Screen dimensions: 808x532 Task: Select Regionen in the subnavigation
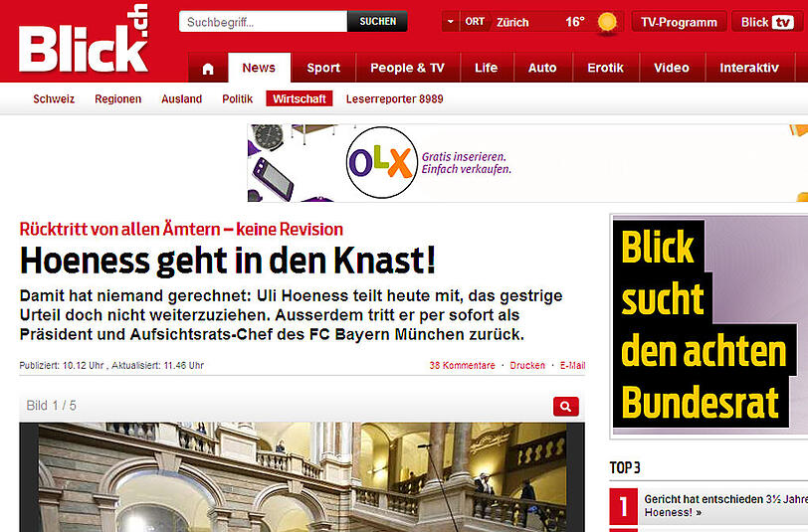118,98
